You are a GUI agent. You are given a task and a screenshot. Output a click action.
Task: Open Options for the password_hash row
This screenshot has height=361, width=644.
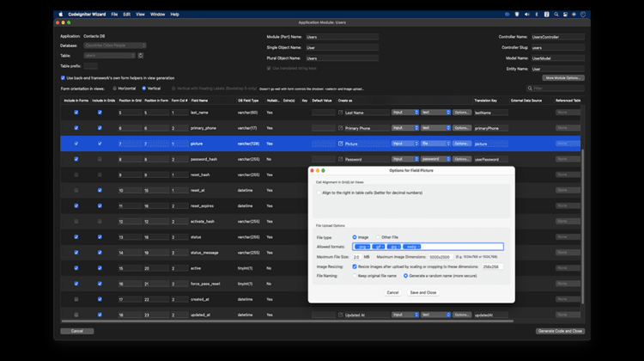(462, 159)
